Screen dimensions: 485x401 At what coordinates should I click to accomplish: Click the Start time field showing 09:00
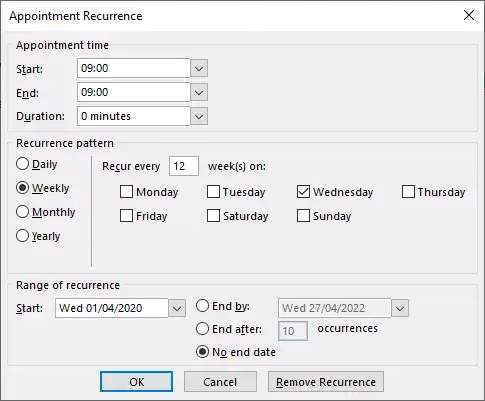pyautogui.click(x=134, y=68)
